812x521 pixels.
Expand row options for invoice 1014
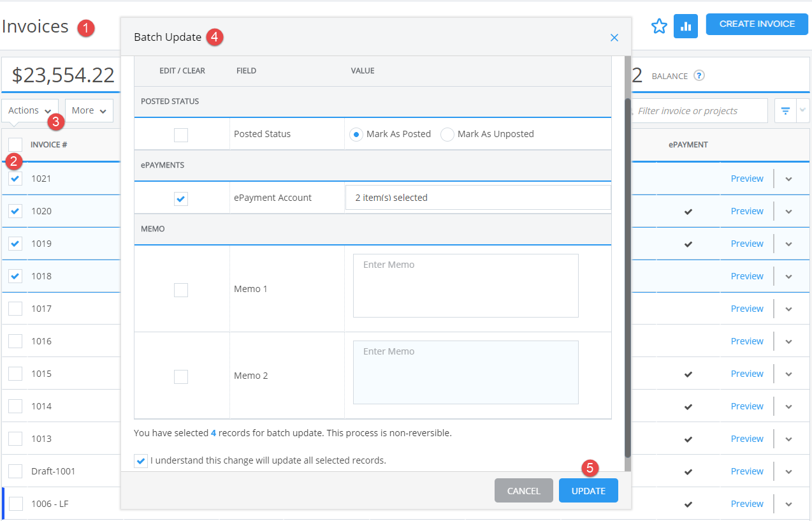pos(788,406)
